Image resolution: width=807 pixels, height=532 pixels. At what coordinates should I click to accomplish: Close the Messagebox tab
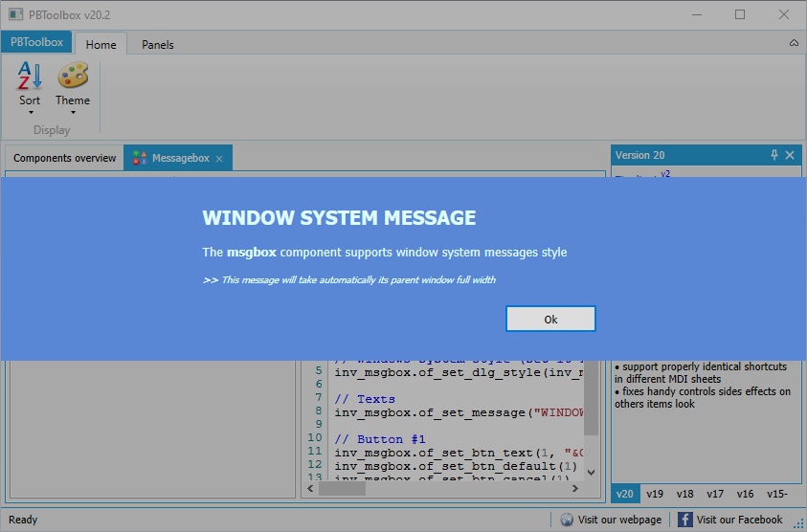(x=219, y=159)
